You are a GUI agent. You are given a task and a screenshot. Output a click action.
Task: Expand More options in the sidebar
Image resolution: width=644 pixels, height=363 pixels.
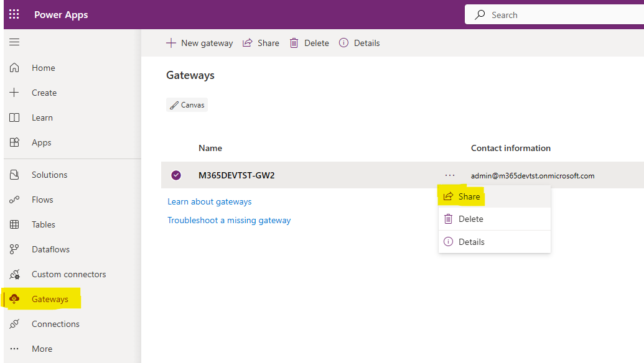(x=14, y=349)
